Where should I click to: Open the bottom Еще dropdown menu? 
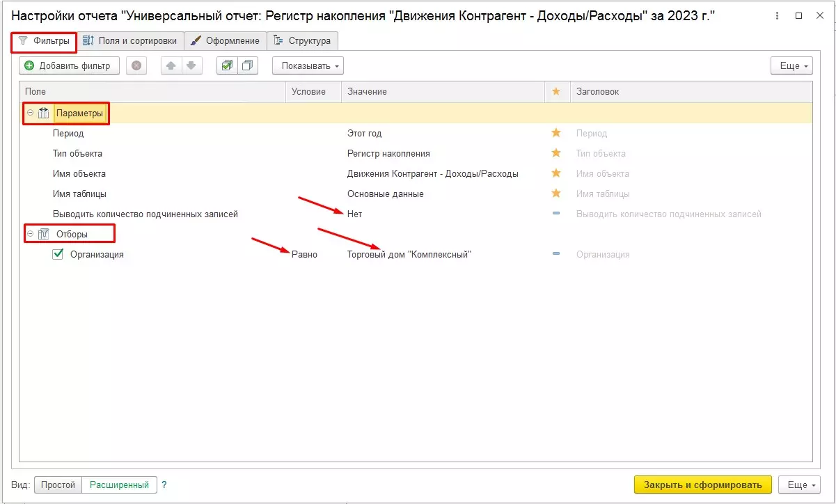(x=799, y=485)
